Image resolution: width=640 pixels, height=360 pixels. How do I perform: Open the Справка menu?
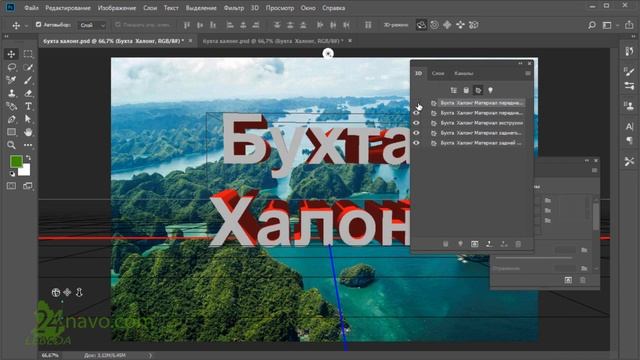333,8
